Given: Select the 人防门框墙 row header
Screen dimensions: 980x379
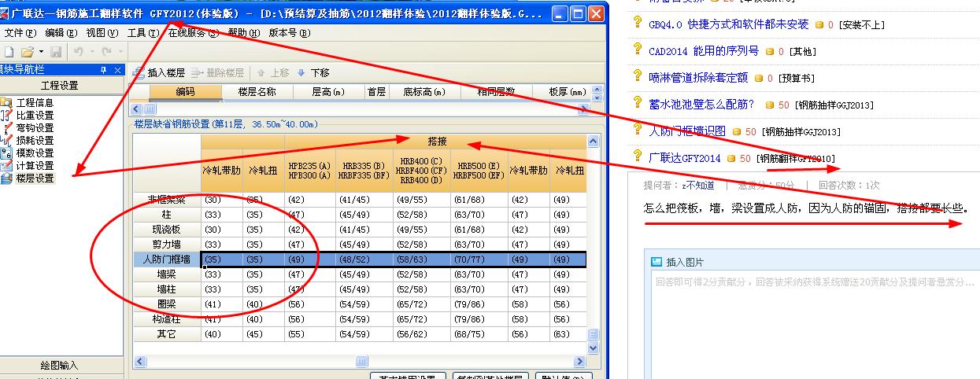Looking at the screenshot, I should coord(167,259).
